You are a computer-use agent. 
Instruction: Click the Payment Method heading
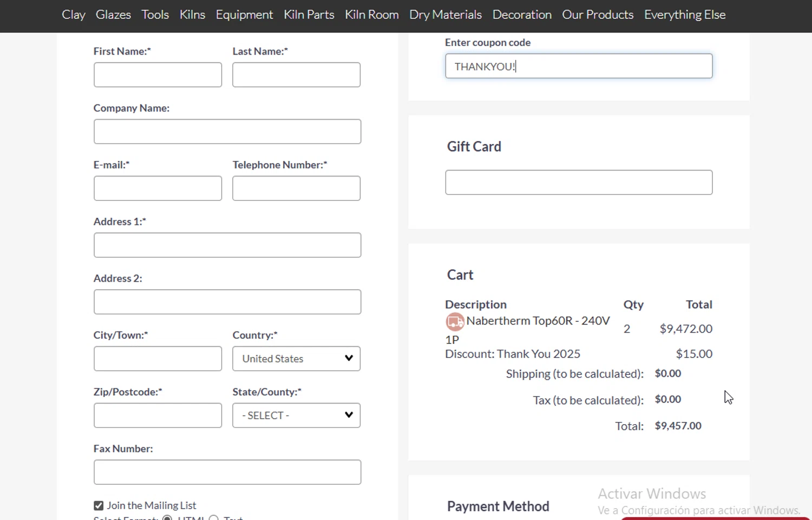tap(498, 506)
